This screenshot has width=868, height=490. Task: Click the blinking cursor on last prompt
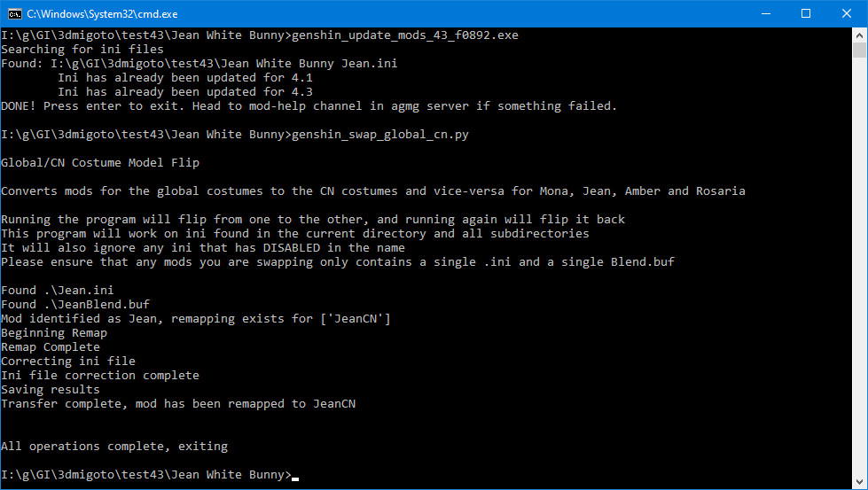coord(295,476)
